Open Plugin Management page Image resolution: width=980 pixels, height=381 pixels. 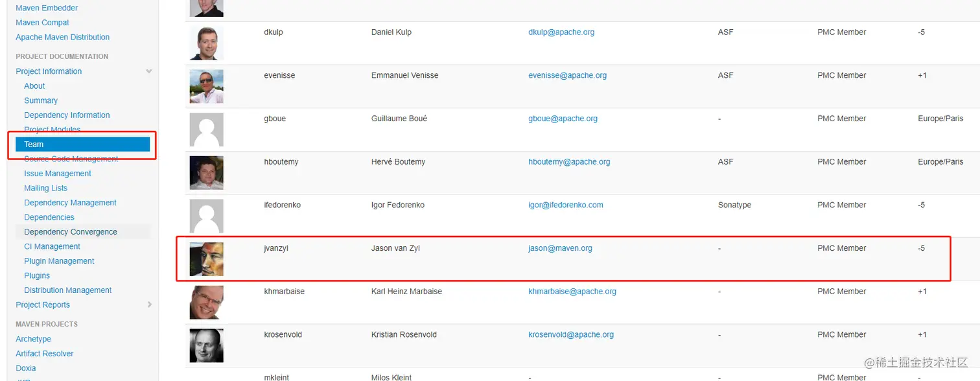click(x=59, y=260)
